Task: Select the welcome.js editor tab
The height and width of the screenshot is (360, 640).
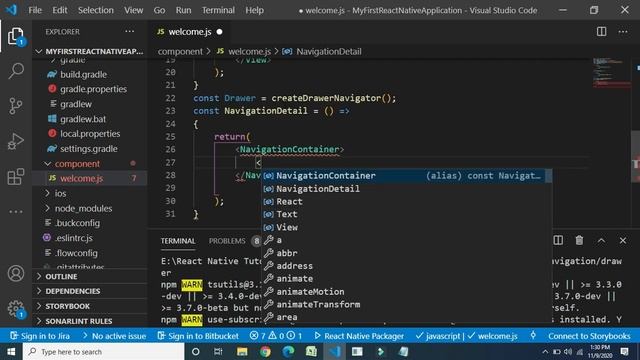Action: [190, 32]
